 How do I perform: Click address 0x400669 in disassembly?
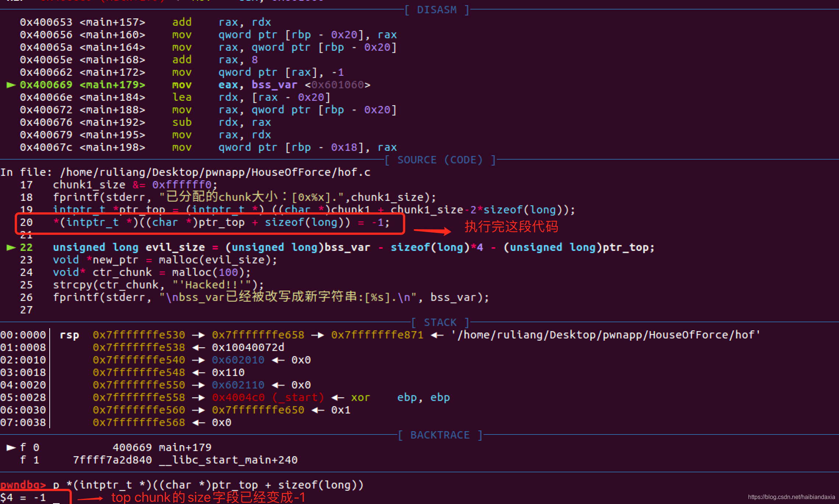[x=46, y=85]
